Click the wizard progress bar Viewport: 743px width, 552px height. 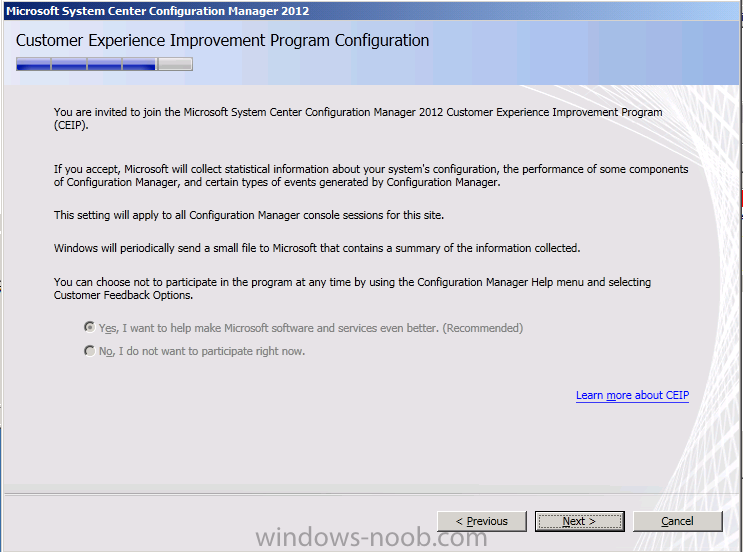click(x=104, y=64)
